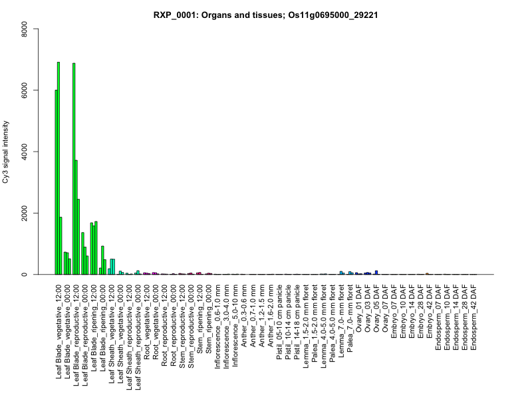Image resolution: width=532 pixels, height=399 pixels.
Task: Click the Leaf Blade_ripening_12:00 label
Action: [94, 328]
